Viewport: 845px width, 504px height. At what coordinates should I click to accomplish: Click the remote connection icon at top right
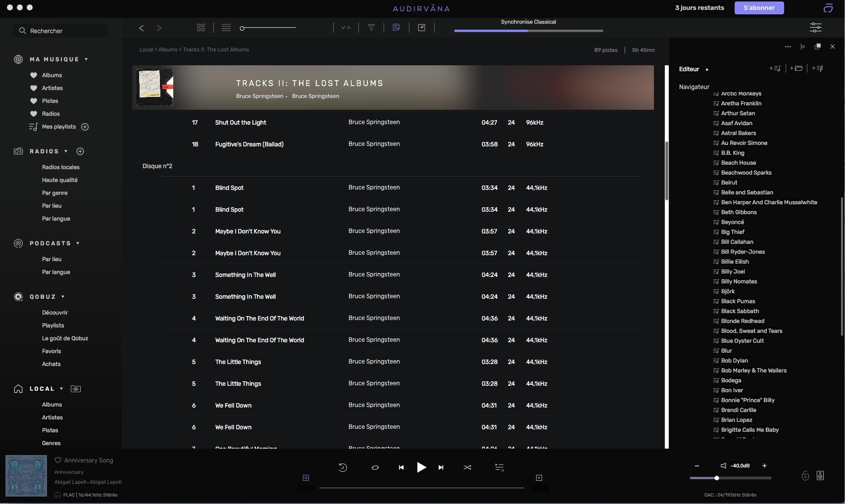pyautogui.click(x=828, y=8)
